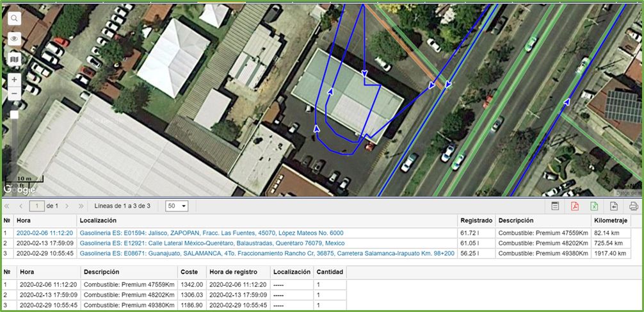Click the Kilometraje column header
The height and width of the screenshot is (312, 644).
[611, 220]
